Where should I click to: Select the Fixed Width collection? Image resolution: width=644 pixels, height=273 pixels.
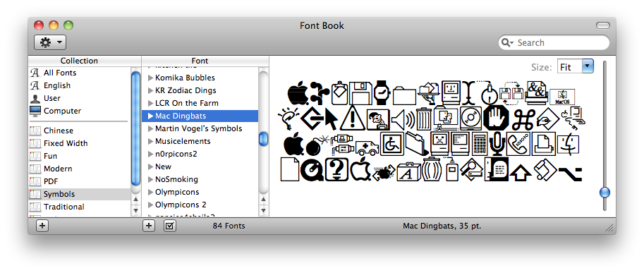point(79,143)
